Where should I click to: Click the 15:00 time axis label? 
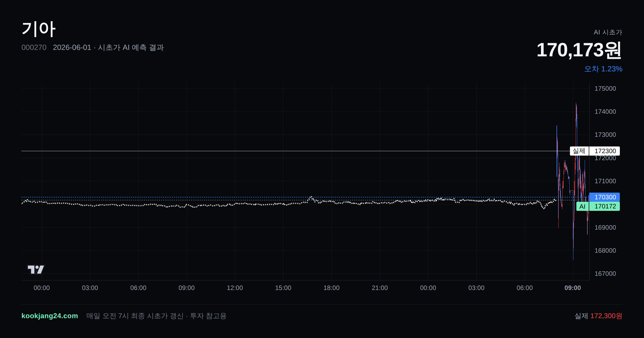pos(283,288)
